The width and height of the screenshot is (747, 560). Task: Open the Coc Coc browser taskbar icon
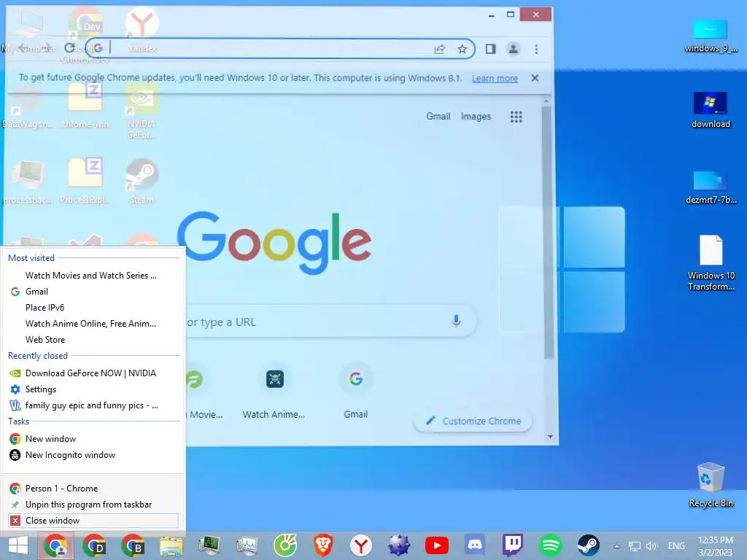(285, 545)
